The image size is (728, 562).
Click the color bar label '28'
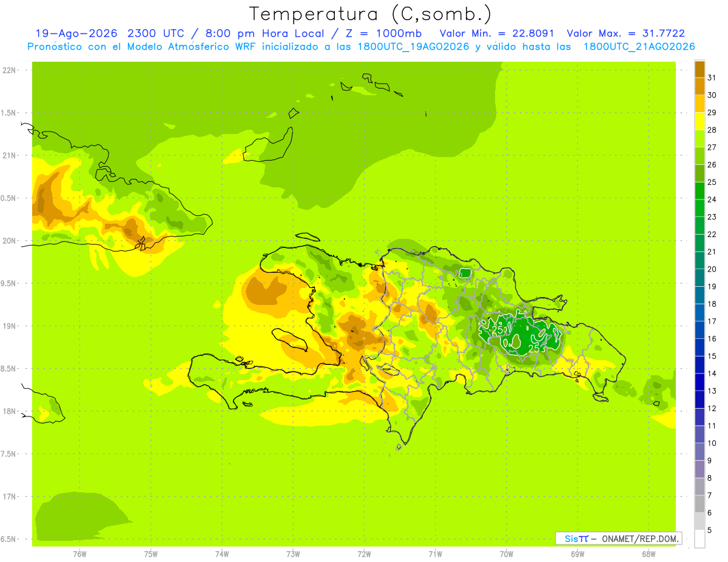(712, 130)
